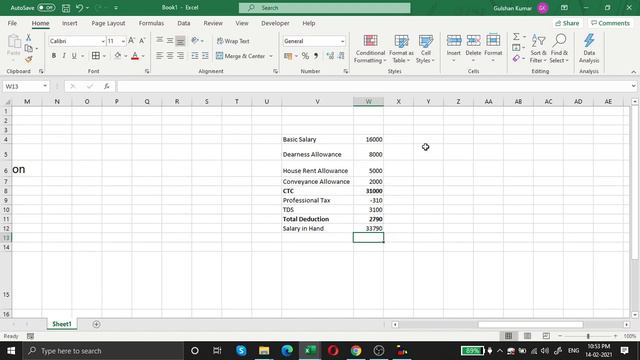Switch to the Insert tab
640x360 pixels.
69,23
